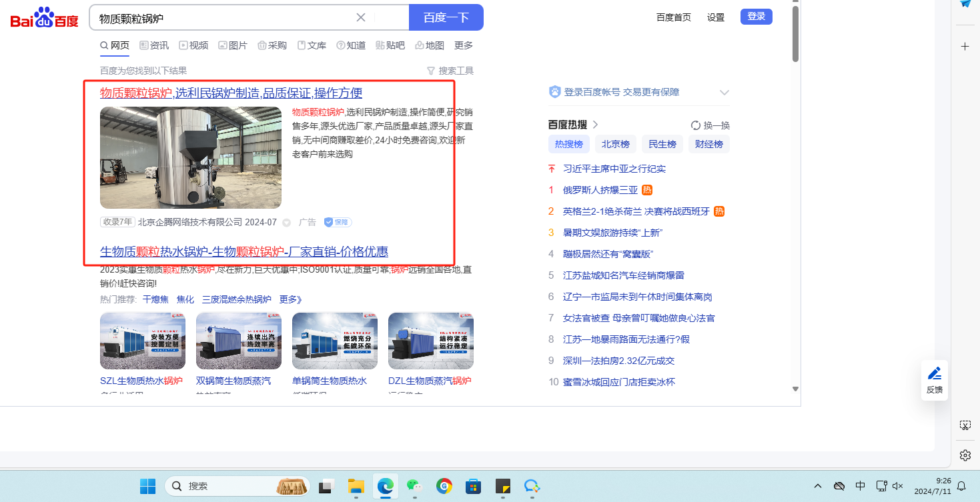980x502 pixels.
Task: Expand the 百度热搜 arrow
Action: (x=596, y=125)
